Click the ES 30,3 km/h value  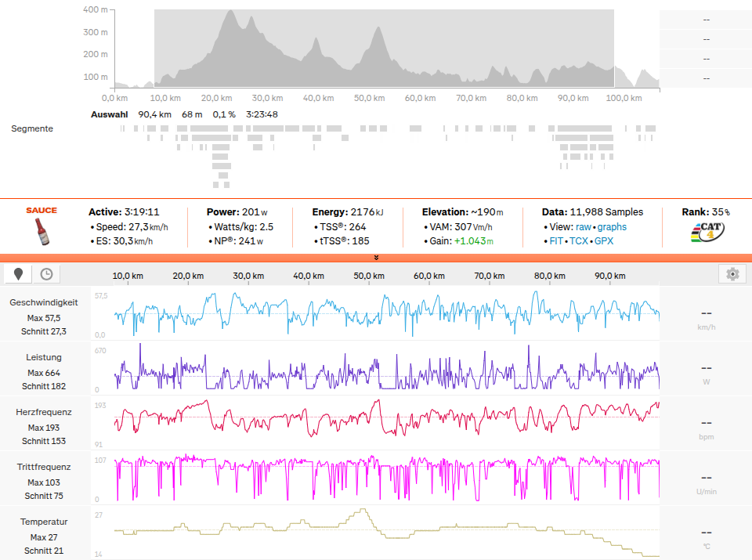(132, 241)
